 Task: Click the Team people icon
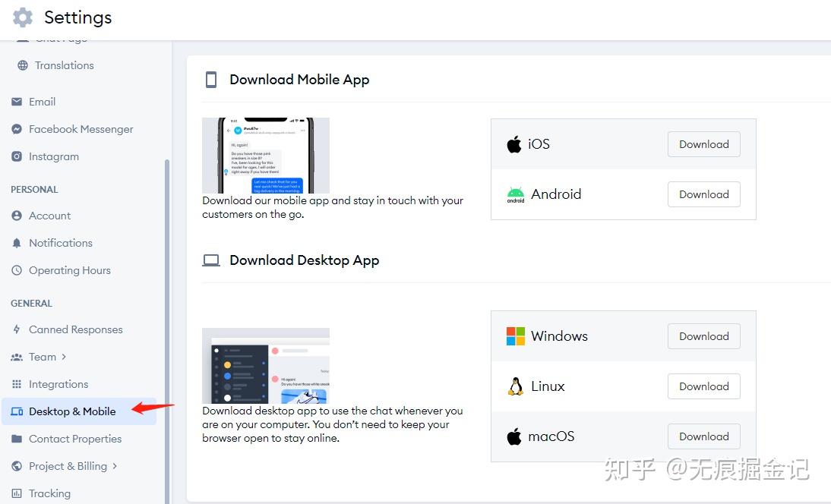click(17, 358)
